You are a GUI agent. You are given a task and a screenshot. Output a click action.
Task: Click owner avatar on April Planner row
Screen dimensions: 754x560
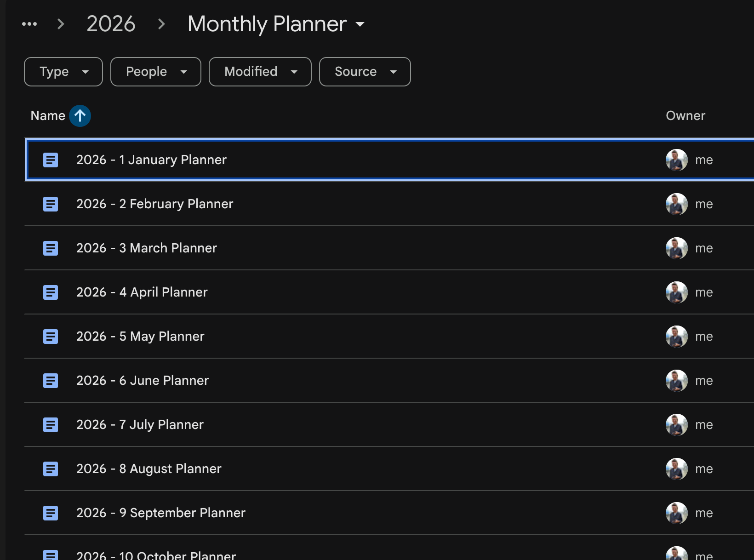click(676, 292)
